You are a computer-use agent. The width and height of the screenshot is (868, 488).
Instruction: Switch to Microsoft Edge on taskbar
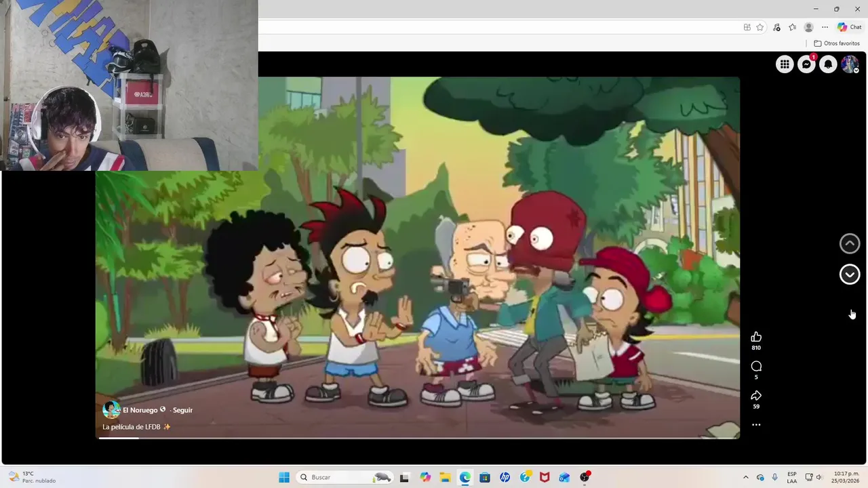[465, 477]
